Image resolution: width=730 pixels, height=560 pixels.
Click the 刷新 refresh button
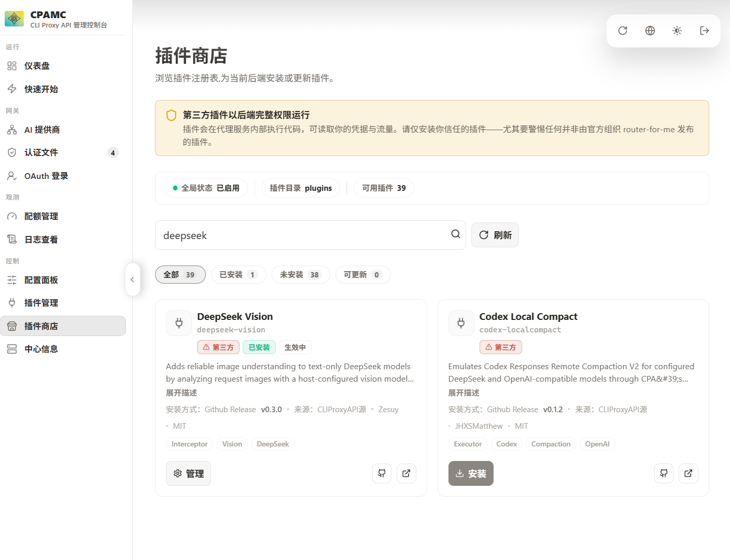(495, 235)
